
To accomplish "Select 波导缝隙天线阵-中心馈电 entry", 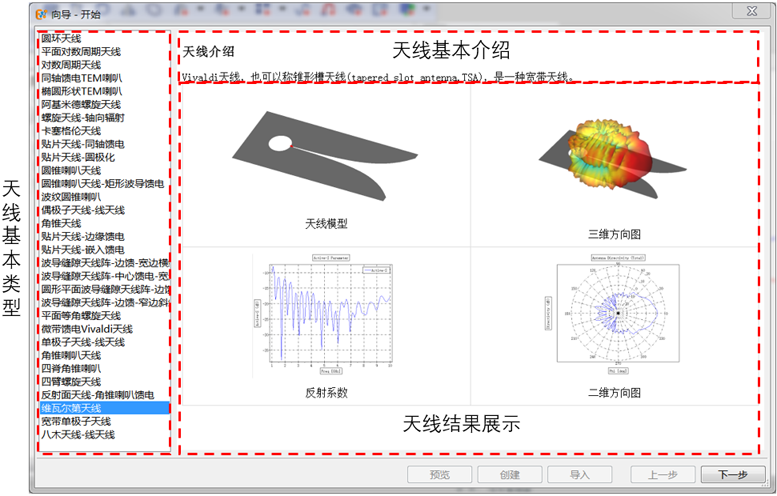I will 105,276.
